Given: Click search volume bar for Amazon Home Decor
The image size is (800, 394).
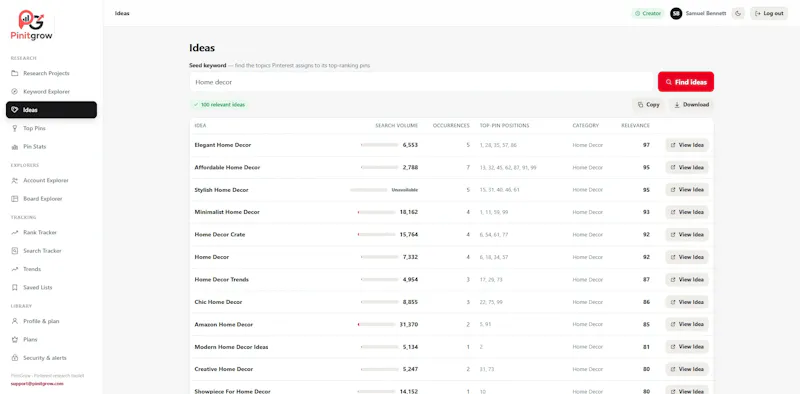Looking at the screenshot, I should click(x=377, y=324).
